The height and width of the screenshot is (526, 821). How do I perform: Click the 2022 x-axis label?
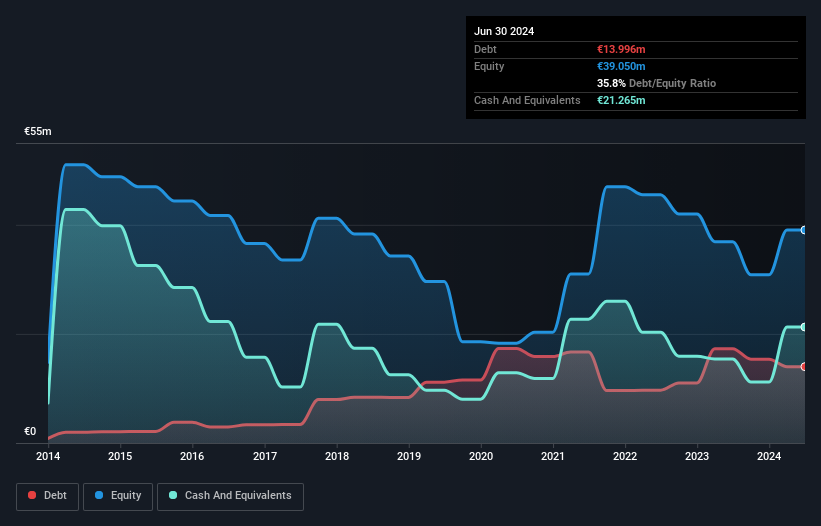[625, 456]
